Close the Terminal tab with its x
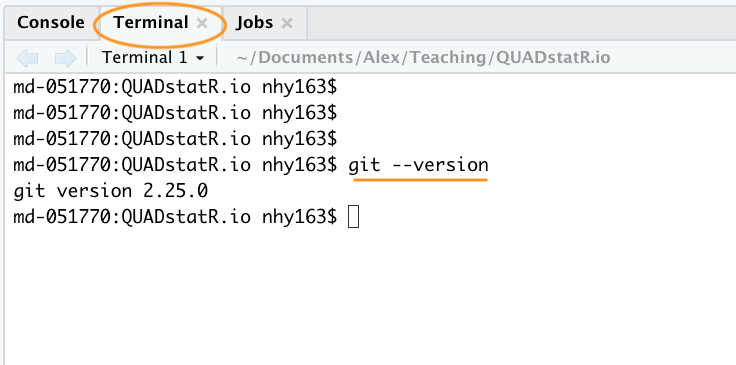Image resolution: width=736 pixels, height=365 pixels. click(x=202, y=23)
